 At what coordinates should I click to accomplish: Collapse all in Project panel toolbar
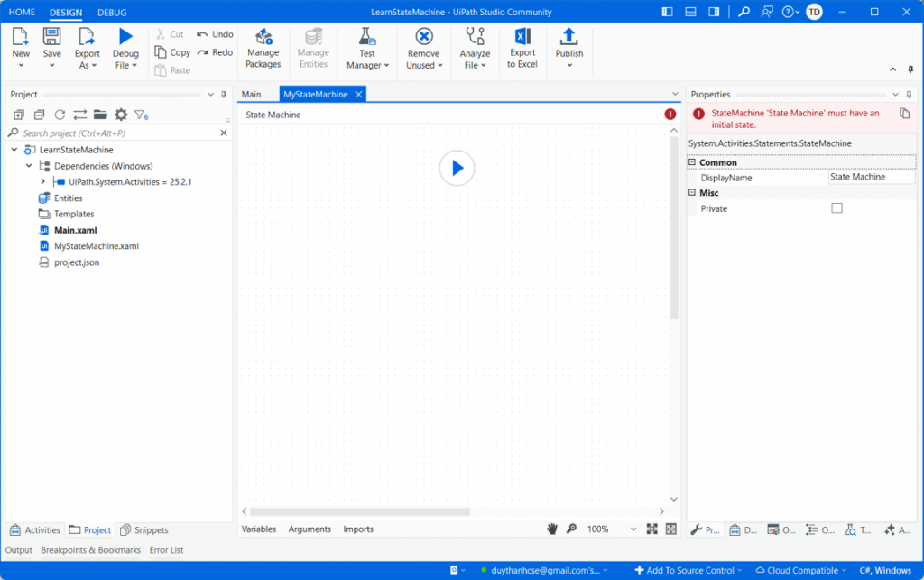40,115
